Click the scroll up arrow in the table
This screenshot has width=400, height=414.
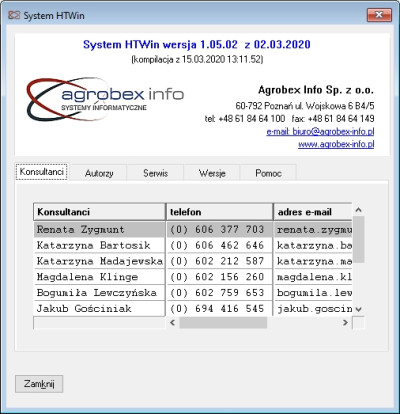[x=358, y=210]
